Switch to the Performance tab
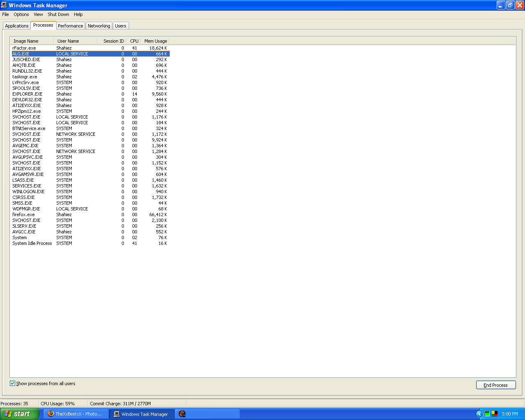Image resolution: width=525 pixels, height=420 pixels. (x=70, y=26)
